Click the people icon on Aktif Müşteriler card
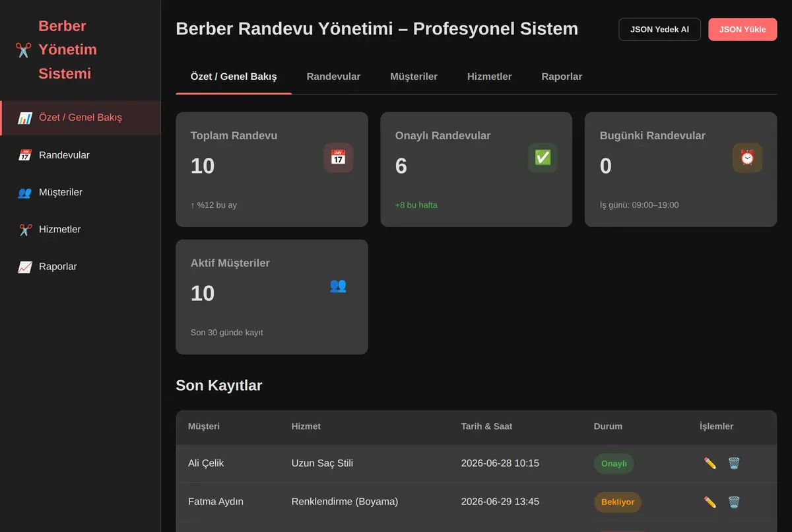This screenshot has height=532, width=792. point(338,285)
